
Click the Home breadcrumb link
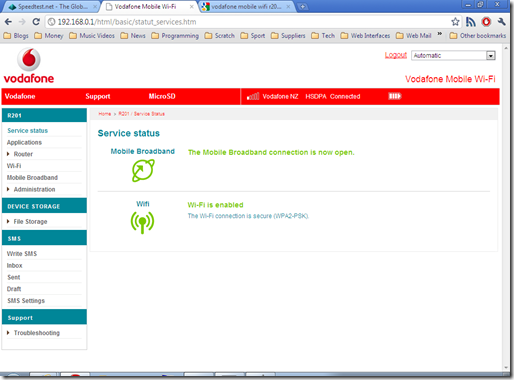click(x=105, y=114)
